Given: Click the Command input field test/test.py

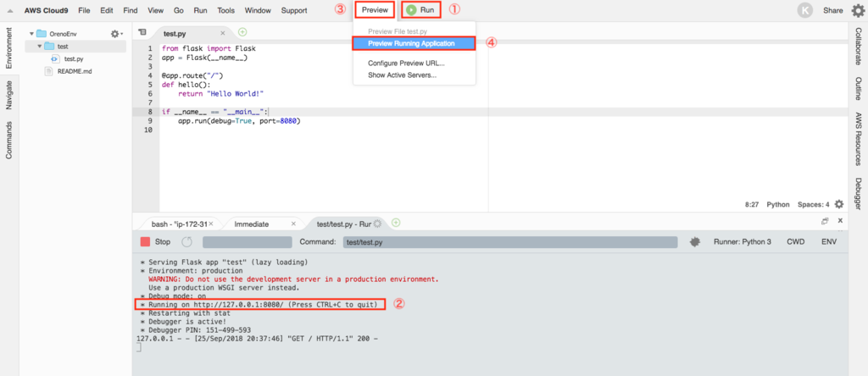Looking at the screenshot, I should [x=509, y=242].
